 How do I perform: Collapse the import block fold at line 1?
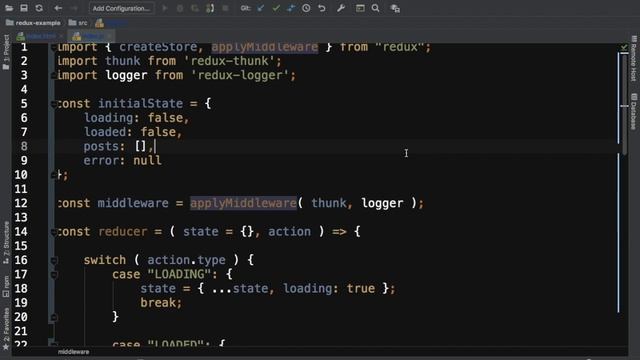tap(53, 47)
